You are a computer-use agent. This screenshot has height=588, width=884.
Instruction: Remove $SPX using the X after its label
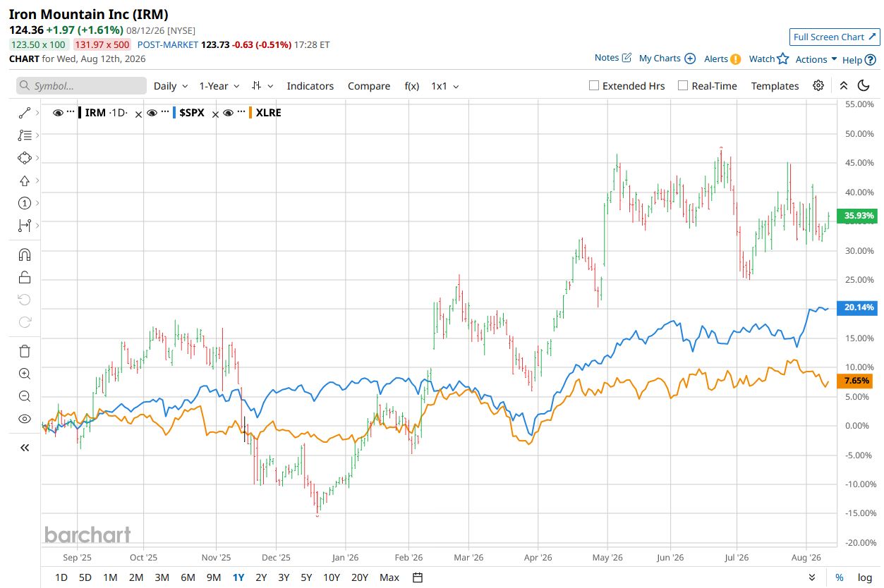pos(216,114)
